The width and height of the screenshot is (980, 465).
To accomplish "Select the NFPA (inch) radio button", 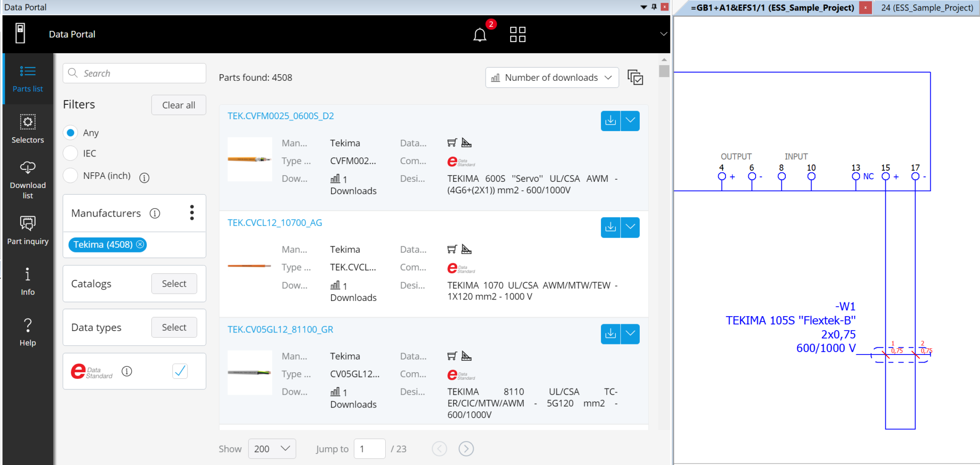I will pyautogui.click(x=70, y=176).
